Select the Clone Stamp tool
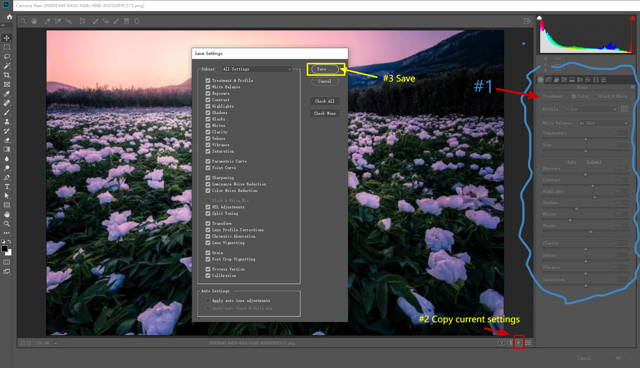Image resolution: width=640 pixels, height=368 pixels. pos(7,122)
